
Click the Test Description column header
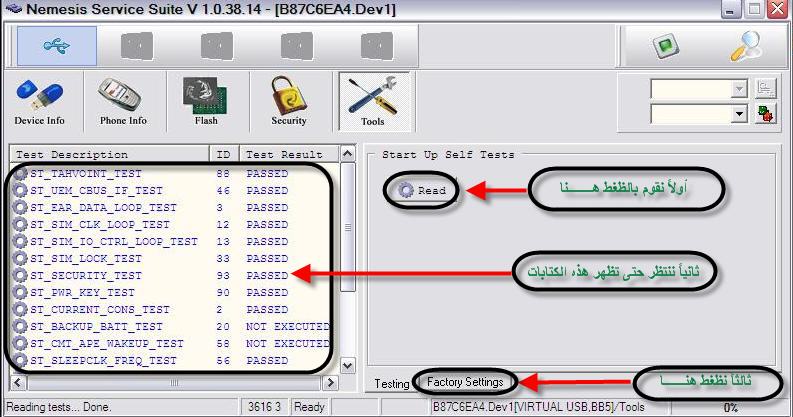[x=109, y=154]
